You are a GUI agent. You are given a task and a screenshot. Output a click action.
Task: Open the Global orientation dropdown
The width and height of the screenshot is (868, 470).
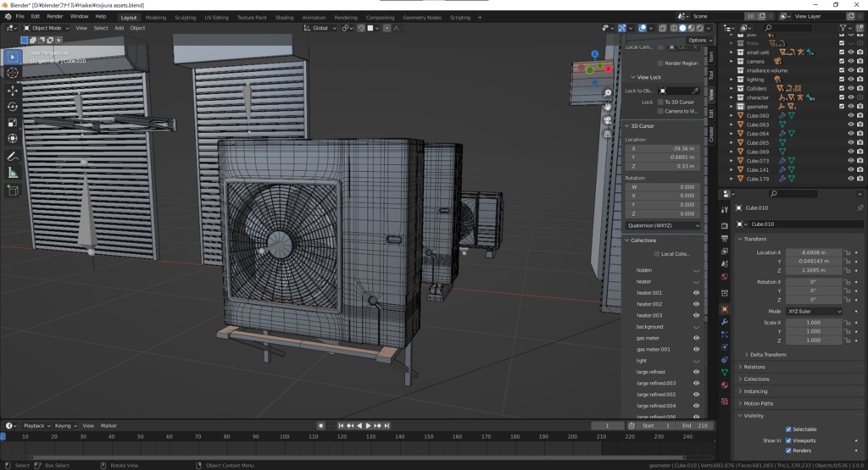(x=320, y=28)
